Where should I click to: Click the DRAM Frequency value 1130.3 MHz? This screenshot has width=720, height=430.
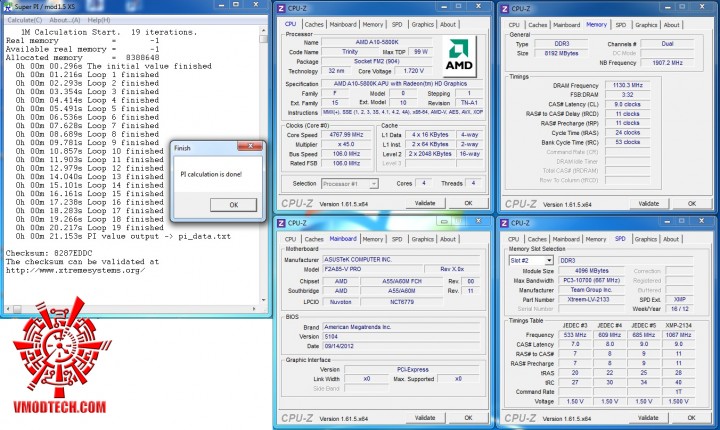click(627, 85)
